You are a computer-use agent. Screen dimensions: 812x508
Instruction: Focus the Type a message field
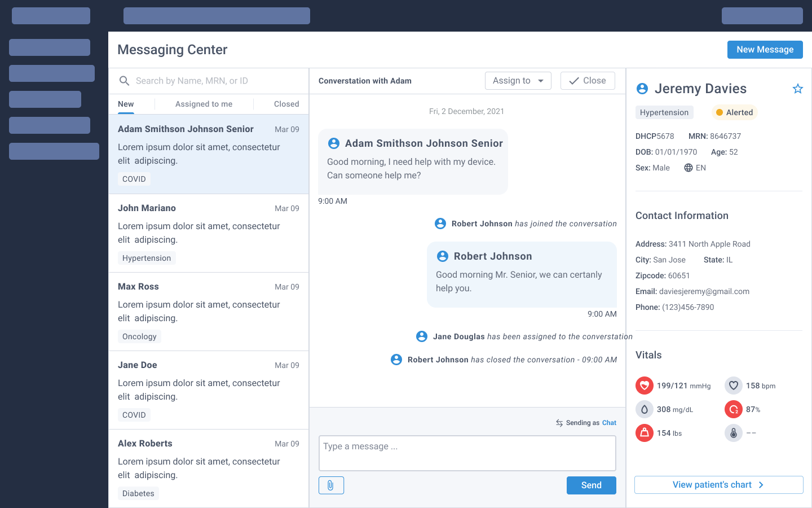(467, 453)
